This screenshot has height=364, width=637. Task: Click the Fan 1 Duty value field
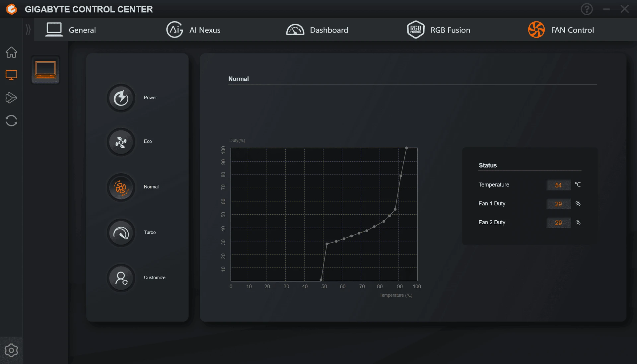point(558,204)
